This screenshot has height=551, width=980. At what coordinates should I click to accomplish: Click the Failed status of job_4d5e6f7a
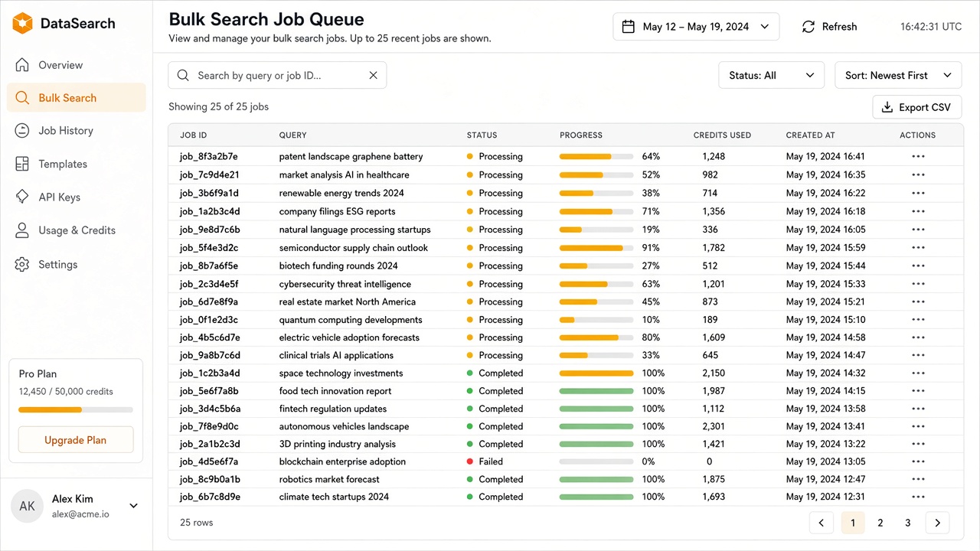tap(485, 461)
